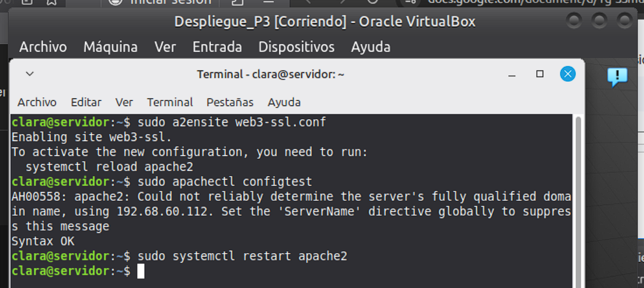Open Terminal window menu chevron
Image resolution: width=644 pixels, height=288 pixels.
click(30, 74)
